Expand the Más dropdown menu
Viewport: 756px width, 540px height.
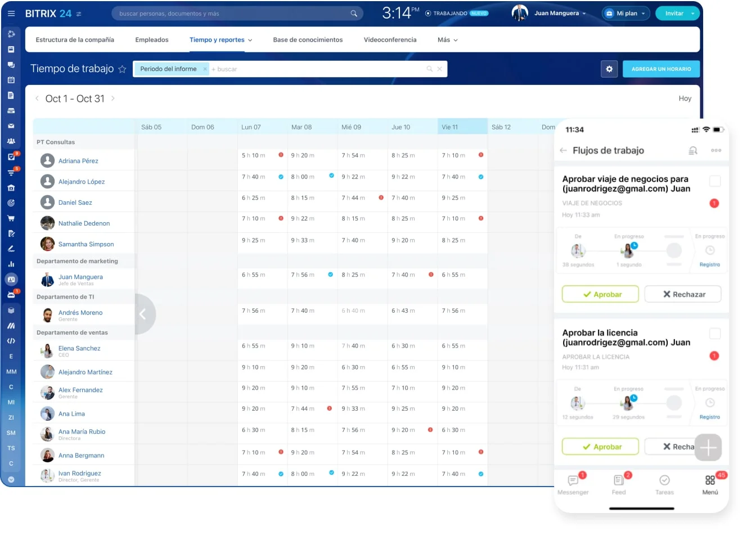point(448,40)
